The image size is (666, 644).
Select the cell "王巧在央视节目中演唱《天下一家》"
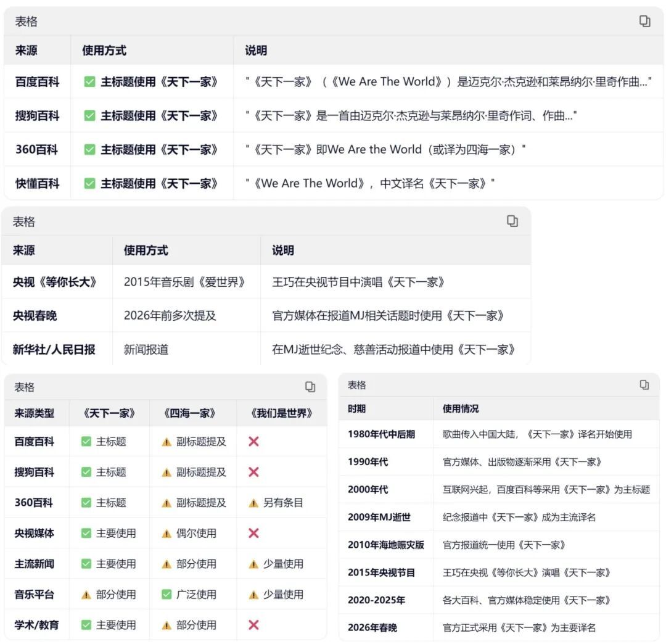click(x=358, y=282)
